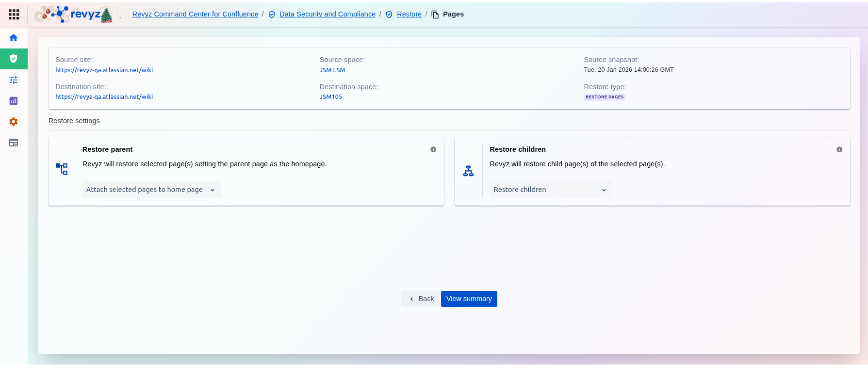Go to the Restore breadcrumb link
Viewport: 868px width, 368px height.
click(x=409, y=14)
